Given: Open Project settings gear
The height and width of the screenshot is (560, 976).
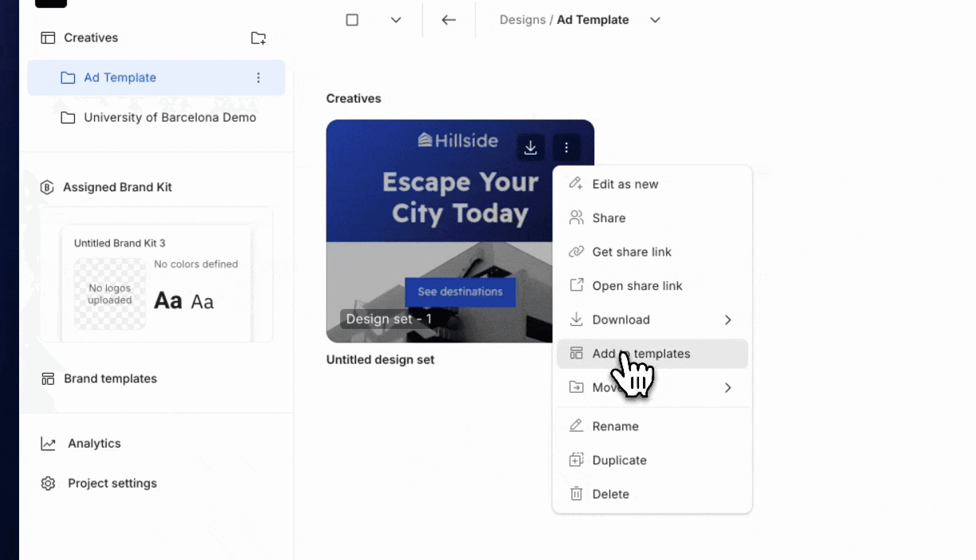Looking at the screenshot, I should (48, 484).
